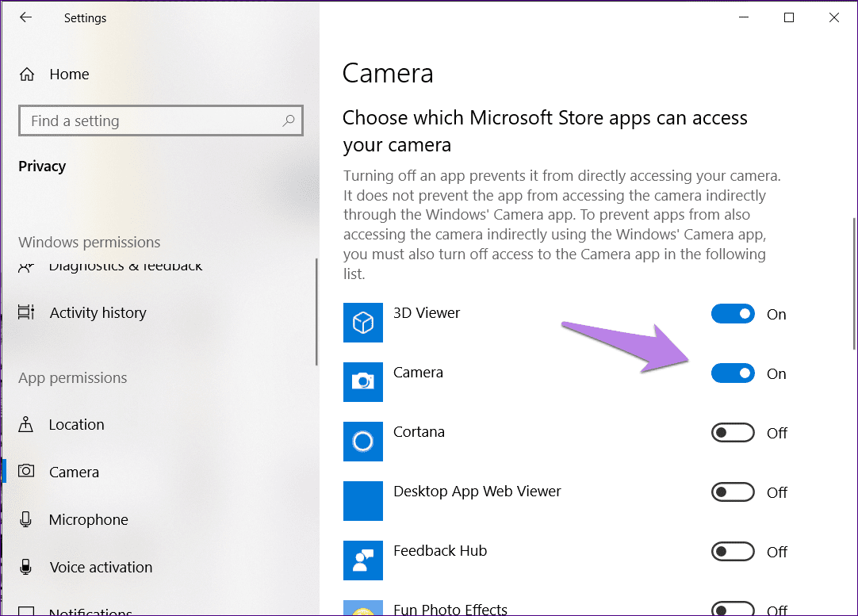
Task: Click the Camera app icon in list
Action: (363, 382)
